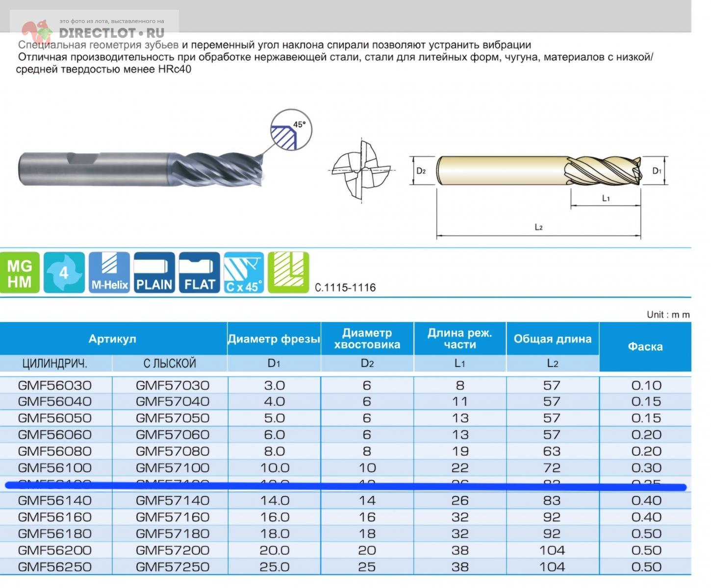
Task: Click the Общая длина header
Action: 553,339
